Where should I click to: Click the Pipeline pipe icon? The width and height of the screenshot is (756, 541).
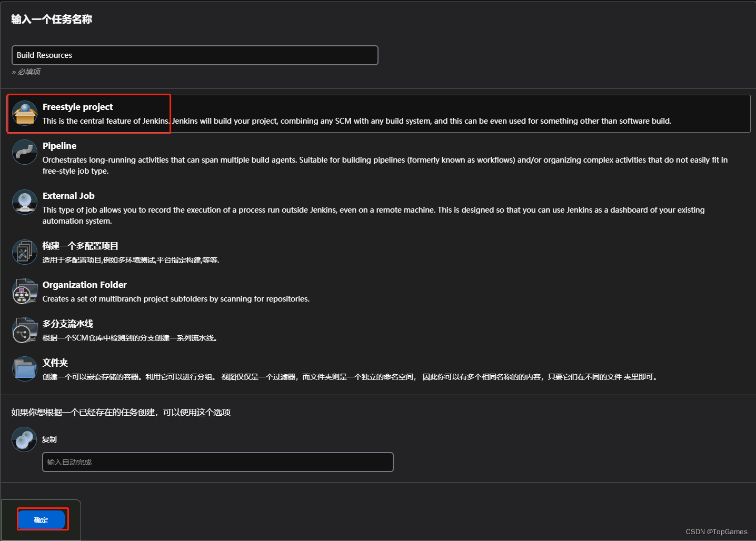pos(25,152)
